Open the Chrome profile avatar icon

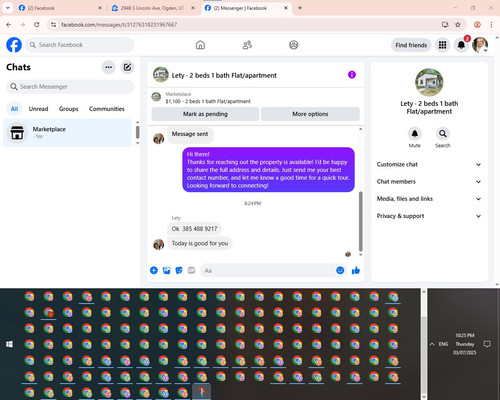477,24
